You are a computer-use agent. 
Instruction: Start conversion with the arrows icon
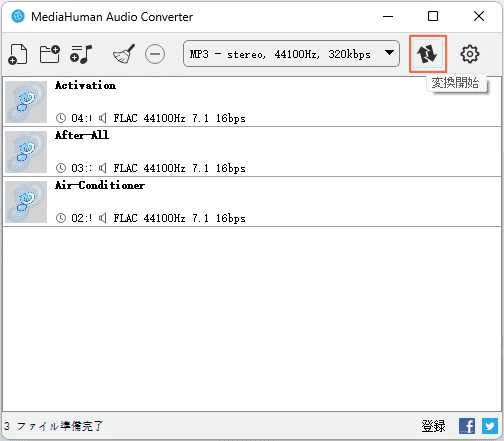[x=428, y=54]
